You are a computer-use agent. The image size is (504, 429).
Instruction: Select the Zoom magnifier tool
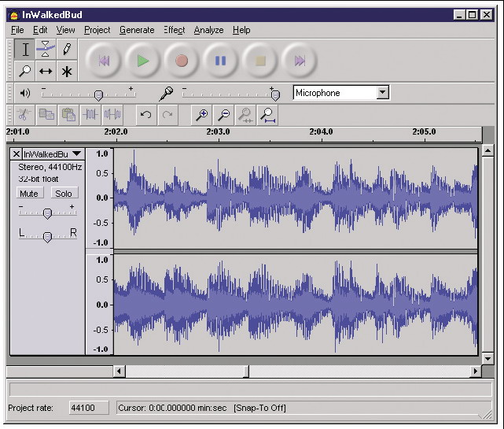coord(25,71)
